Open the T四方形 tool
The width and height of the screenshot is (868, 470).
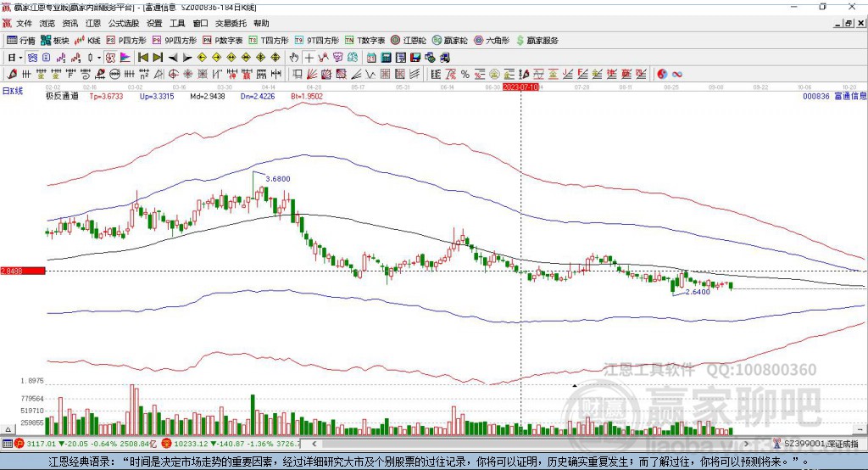click(269, 41)
